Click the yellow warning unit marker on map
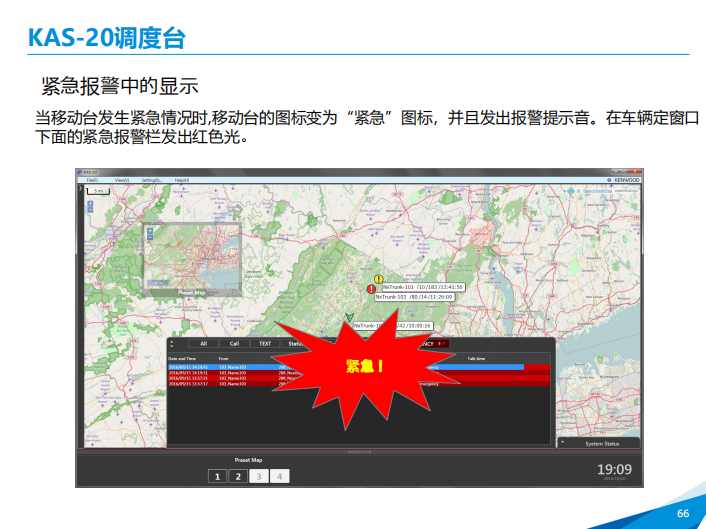This screenshot has width=706, height=529. point(378,280)
